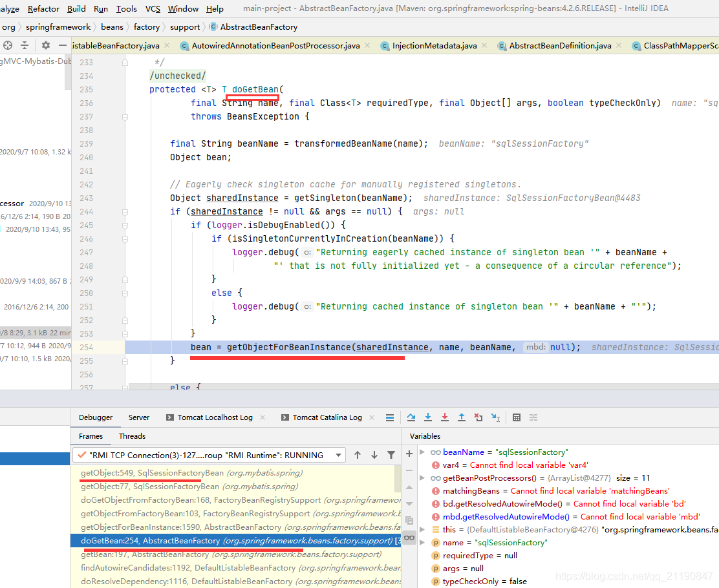The width and height of the screenshot is (719, 588).
Task: Switch to the Threads tab
Action: 132,436
